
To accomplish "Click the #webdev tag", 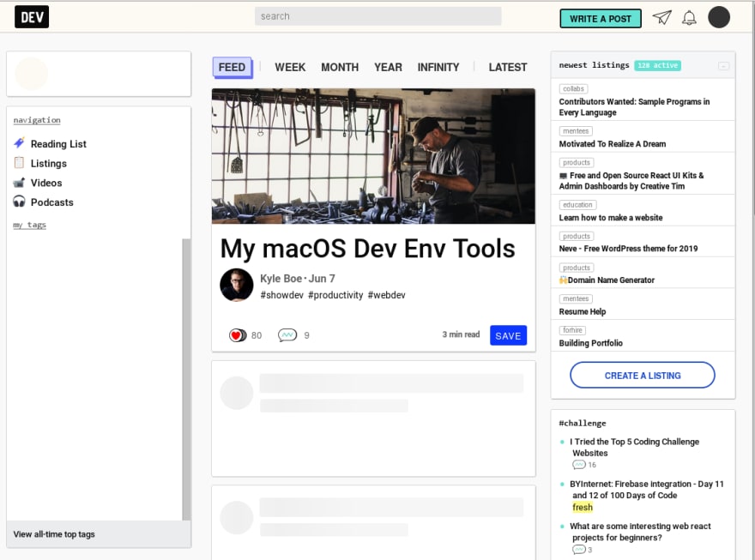I will [387, 295].
